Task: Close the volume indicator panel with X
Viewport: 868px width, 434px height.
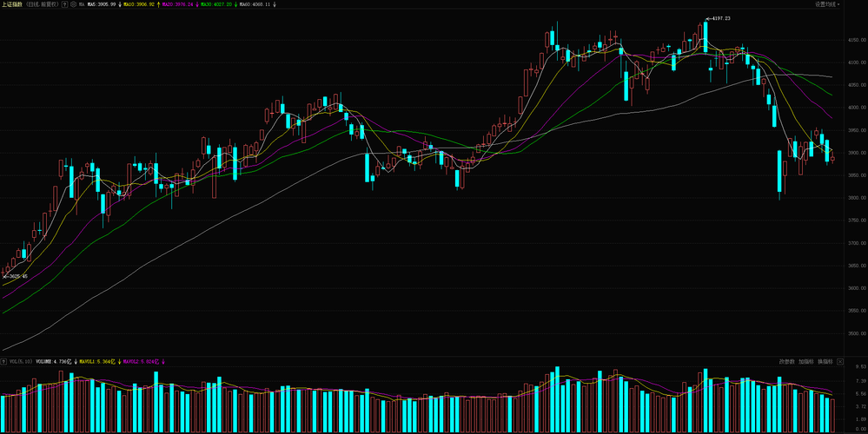Action: click(840, 362)
